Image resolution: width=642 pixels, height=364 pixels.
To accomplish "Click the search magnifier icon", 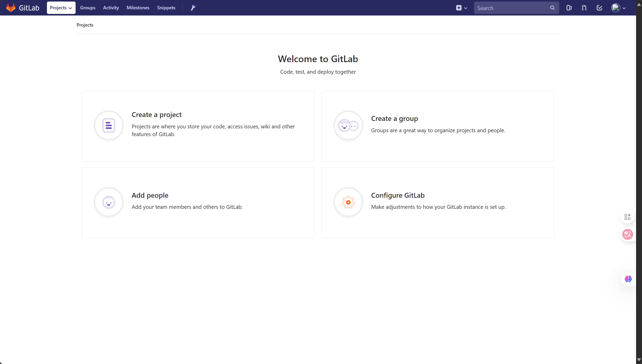I will coord(552,8).
